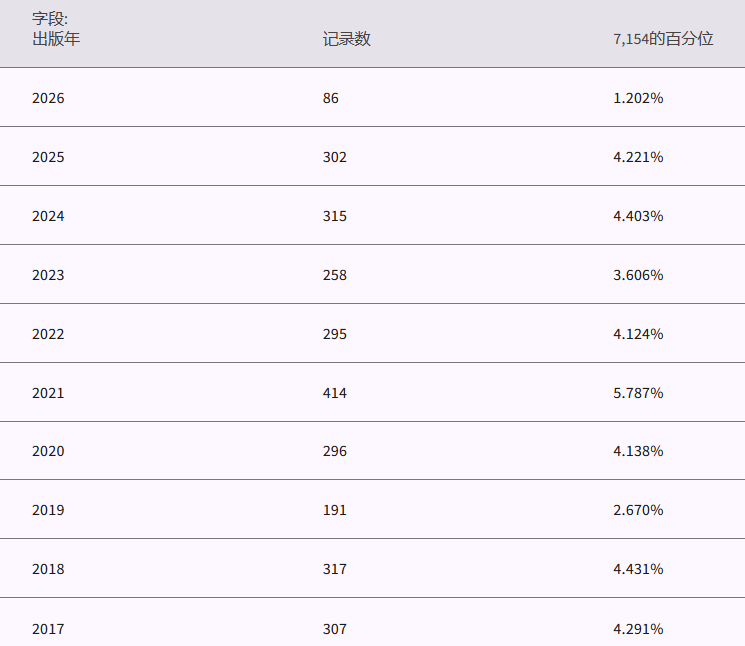The height and width of the screenshot is (646, 745).
Task: Click record count 302 for 2025
Action: pos(335,157)
